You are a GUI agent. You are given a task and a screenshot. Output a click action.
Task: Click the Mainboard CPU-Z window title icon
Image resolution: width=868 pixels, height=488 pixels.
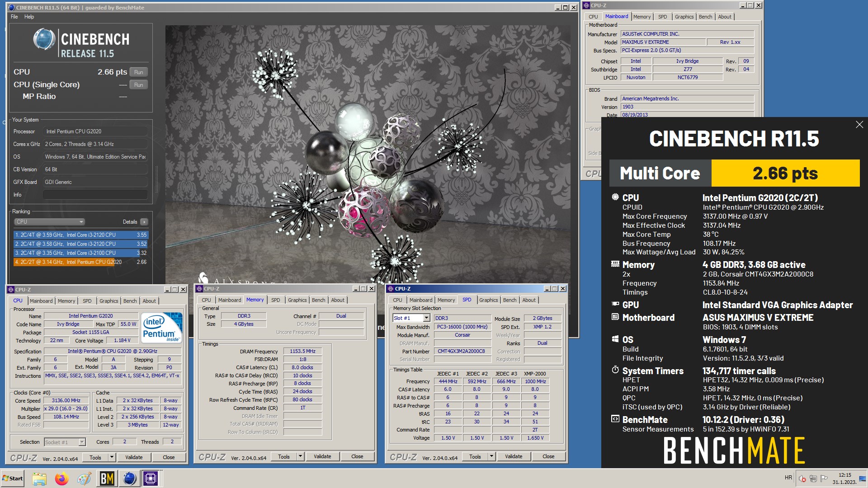tap(587, 5)
